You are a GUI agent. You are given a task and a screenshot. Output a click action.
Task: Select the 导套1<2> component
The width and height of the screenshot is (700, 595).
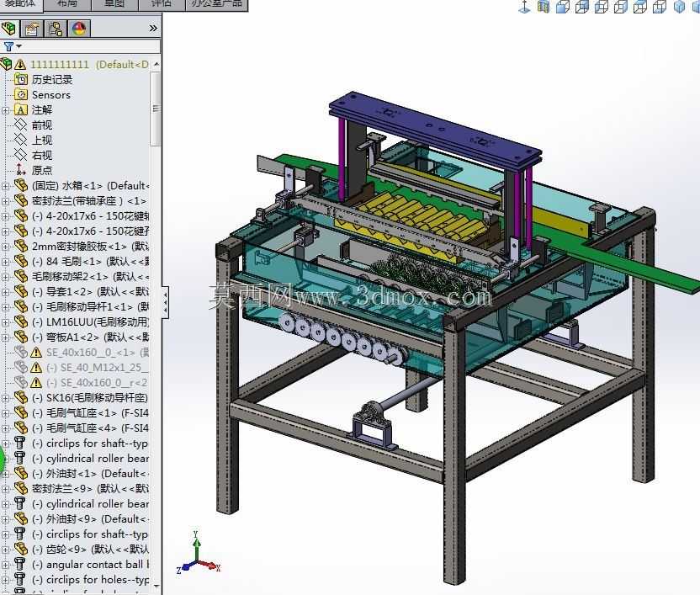91,292
